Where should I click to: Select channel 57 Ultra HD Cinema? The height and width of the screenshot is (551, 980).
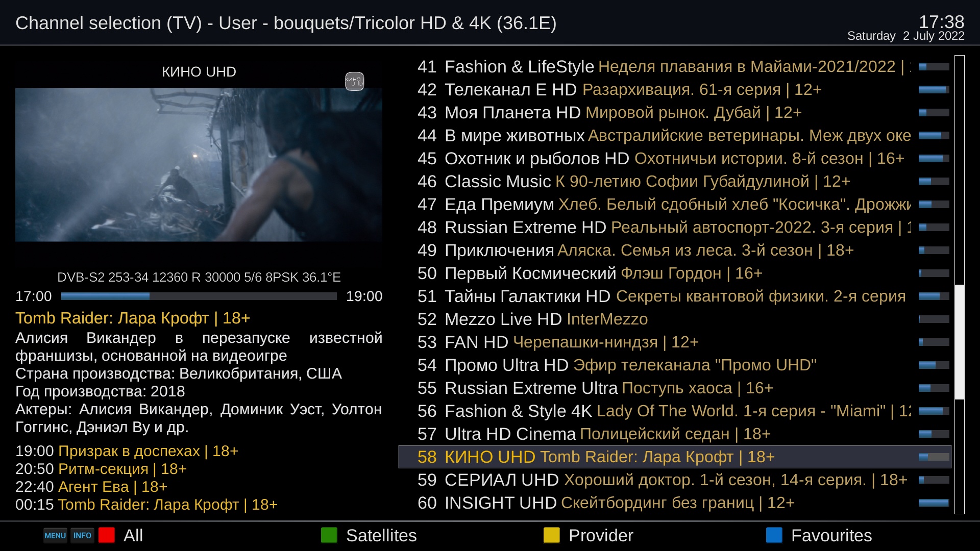tap(675, 434)
